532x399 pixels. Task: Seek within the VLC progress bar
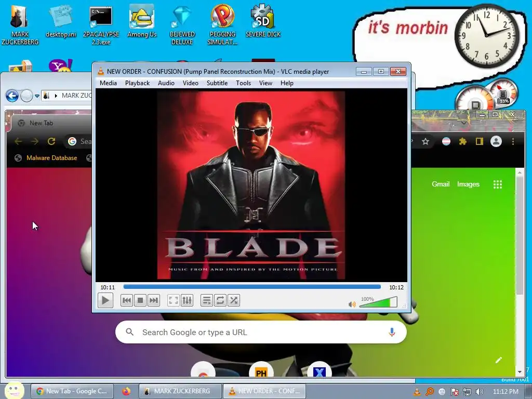pyautogui.click(x=252, y=287)
